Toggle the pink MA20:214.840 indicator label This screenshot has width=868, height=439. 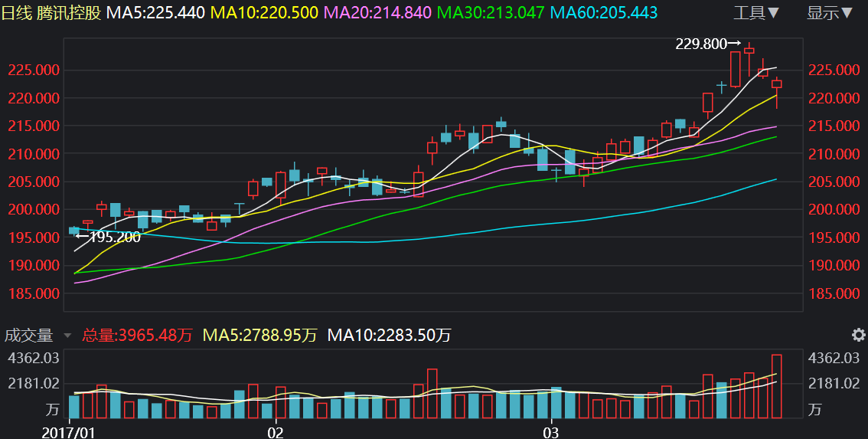click(x=379, y=12)
